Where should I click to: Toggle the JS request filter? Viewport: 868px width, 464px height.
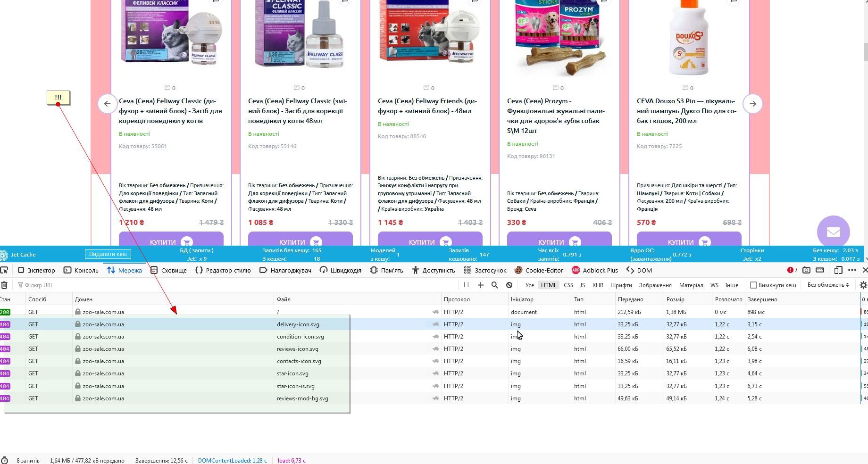583,285
